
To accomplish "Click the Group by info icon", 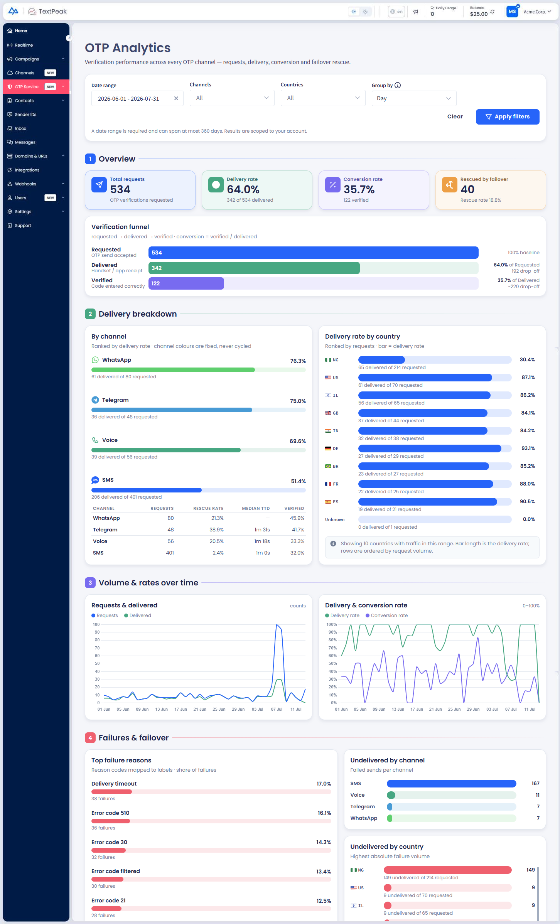I will (398, 85).
